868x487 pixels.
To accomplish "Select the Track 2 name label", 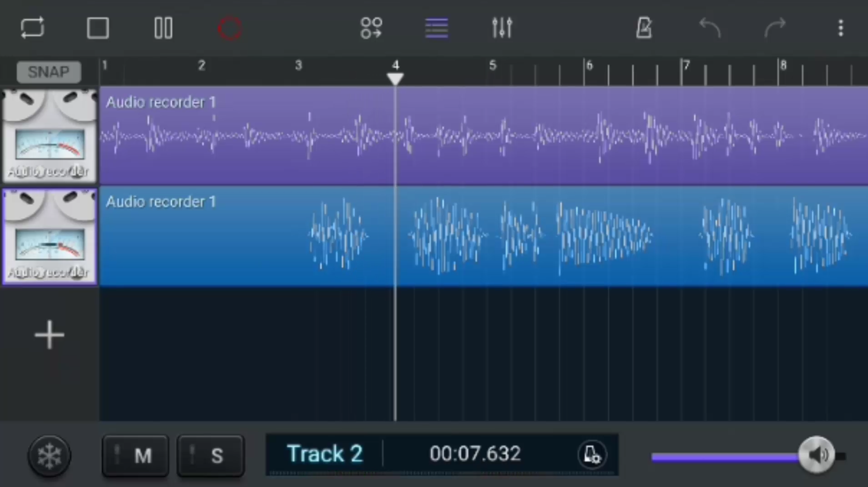I will tap(325, 453).
